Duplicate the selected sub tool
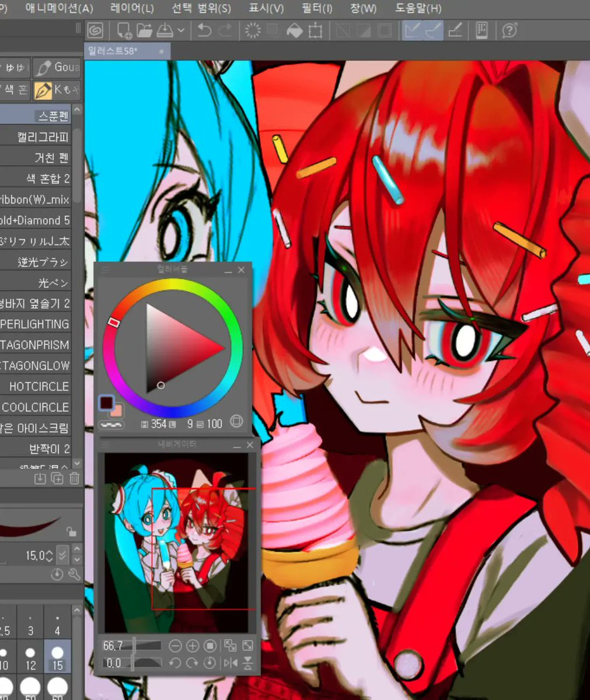The image size is (590, 700). point(57,478)
